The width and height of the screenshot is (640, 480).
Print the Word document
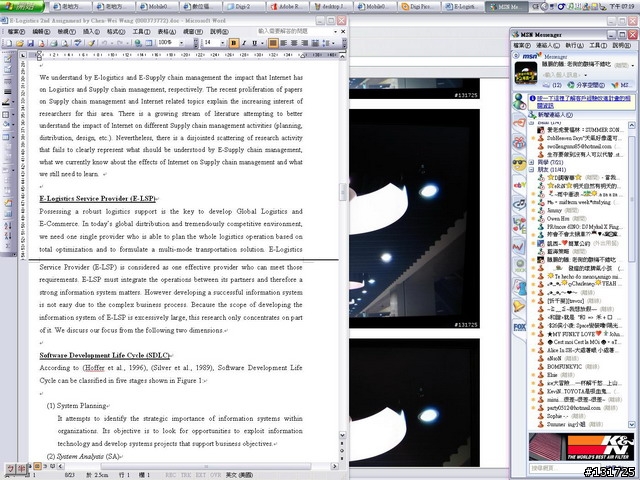pos(54,43)
